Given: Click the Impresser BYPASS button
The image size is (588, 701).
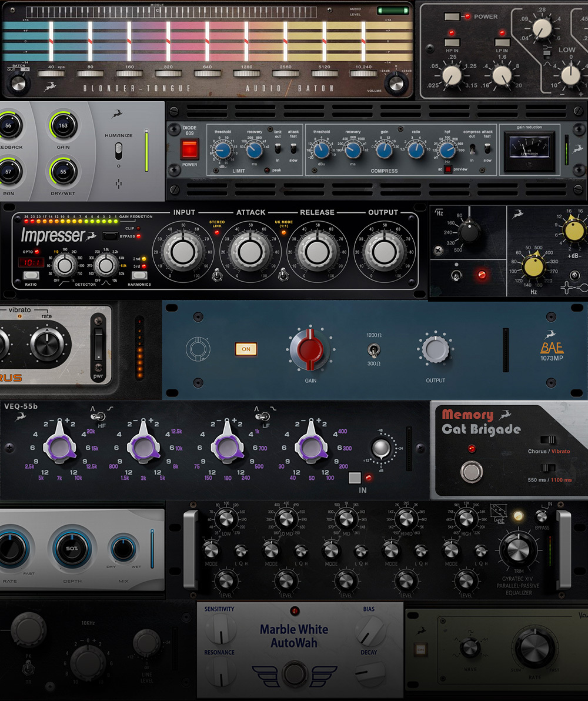Looking at the screenshot, I should [110, 236].
